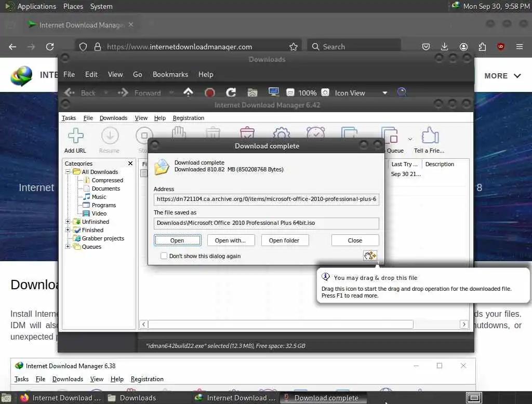The height and width of the screenshot is (404, 532).
Task: Switch to the Downloads window in the taskbar
Action: pyautogui.click(x=131, y=398)
